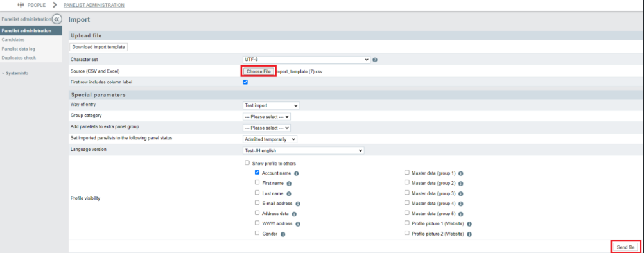The height and width of the screenshot is (253, 644).
Task: Click Download import template button
Action: pos(99,47)
